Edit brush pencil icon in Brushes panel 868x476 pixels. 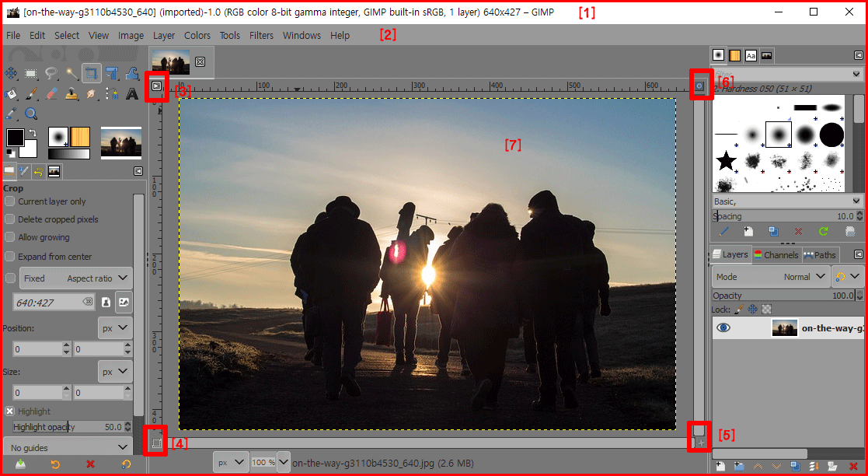[x=723, y=232]
